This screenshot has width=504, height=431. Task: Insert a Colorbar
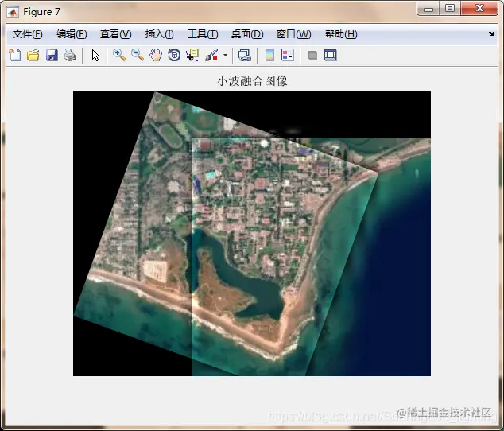tap(269, 55)
